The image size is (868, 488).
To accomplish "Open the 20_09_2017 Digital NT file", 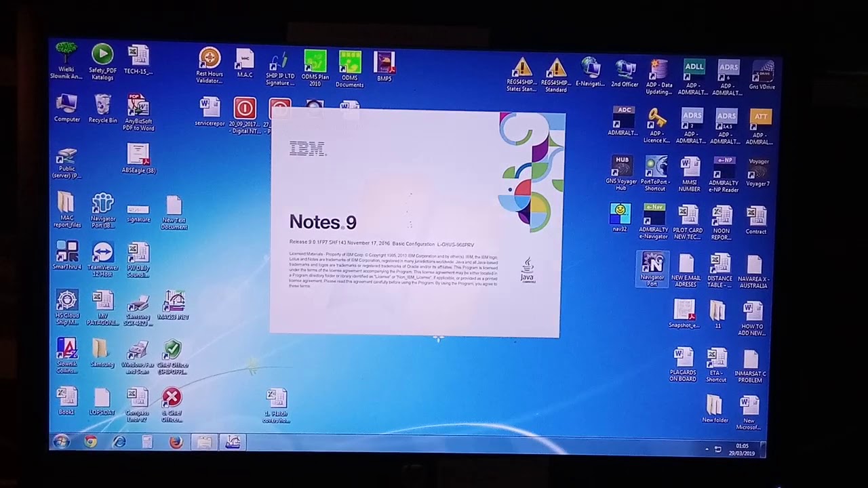I will pos(245,115).
